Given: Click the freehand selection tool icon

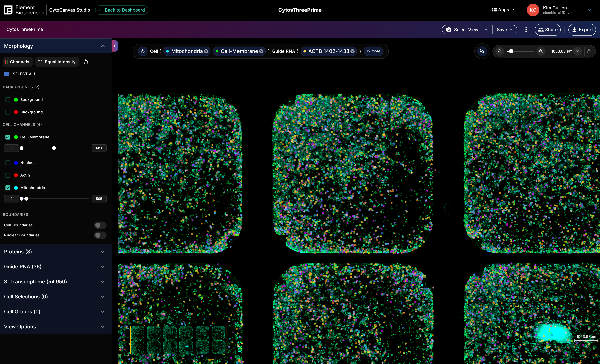Looking at the screenshot, I should 482,51.
